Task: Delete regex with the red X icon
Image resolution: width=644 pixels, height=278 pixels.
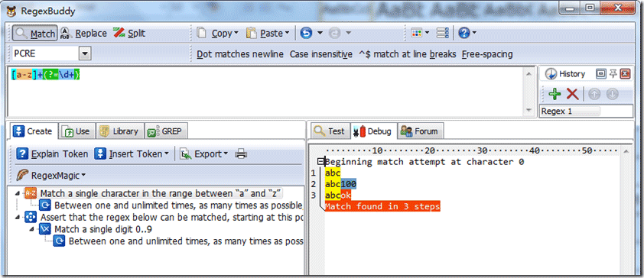Action: tap(572, 94)
